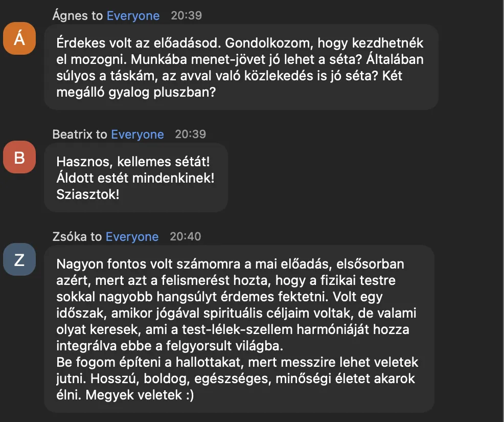Click the Sziasztok! line in Beatrix's message
Screen dimensions: 504x422
tap(87, 194)
